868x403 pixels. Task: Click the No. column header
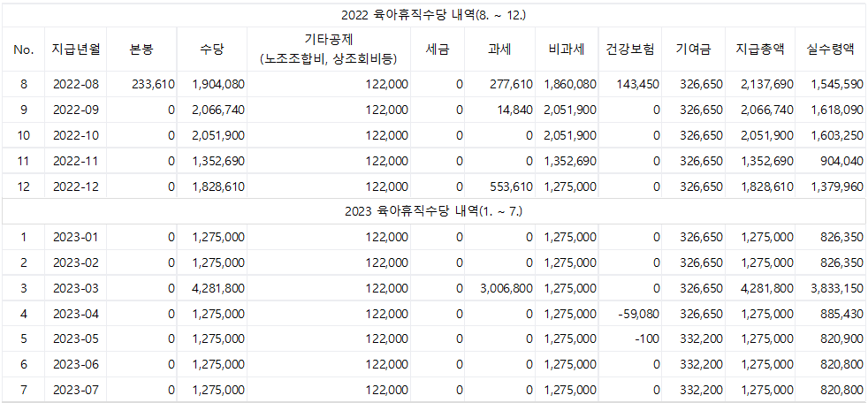pos(23,49)
